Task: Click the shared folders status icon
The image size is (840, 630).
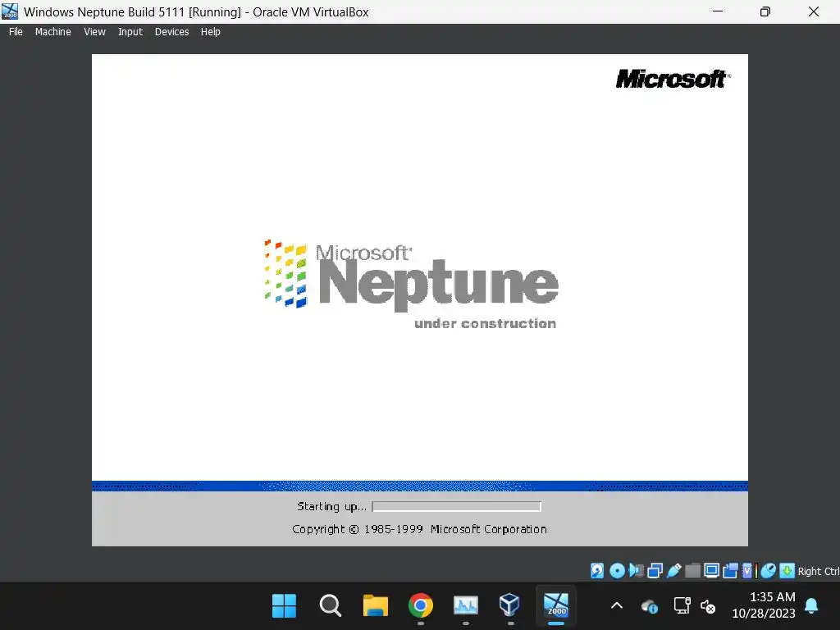Action: [692, 571]
